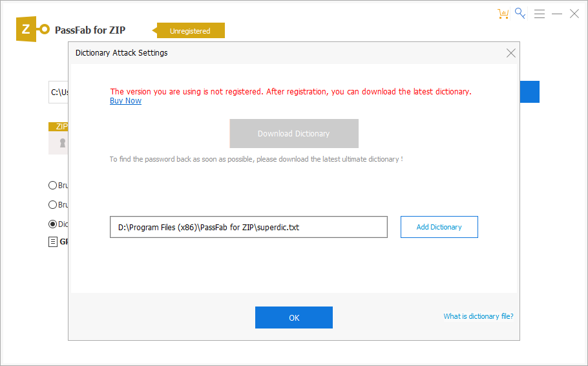Click the dictionary file path field
This screenshot has width=588, height=366.
pos(249,227)
